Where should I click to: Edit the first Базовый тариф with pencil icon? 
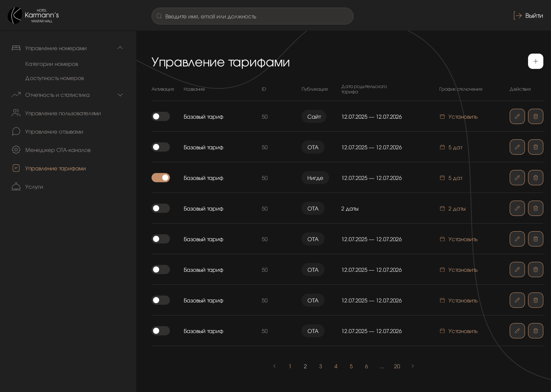coord(517,116)
